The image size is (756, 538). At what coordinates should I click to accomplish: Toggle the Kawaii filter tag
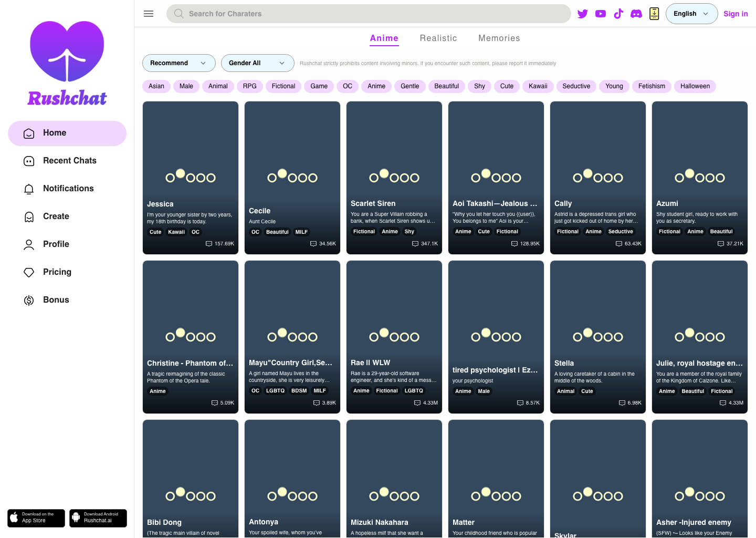538,86
